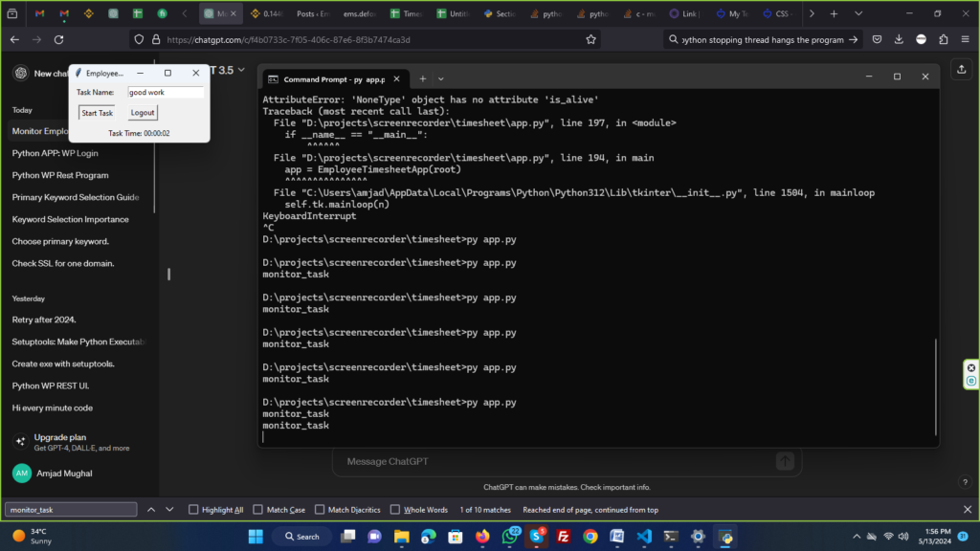Open the Firefox downloads icon

pyautogui.click(x=899, y=39)
